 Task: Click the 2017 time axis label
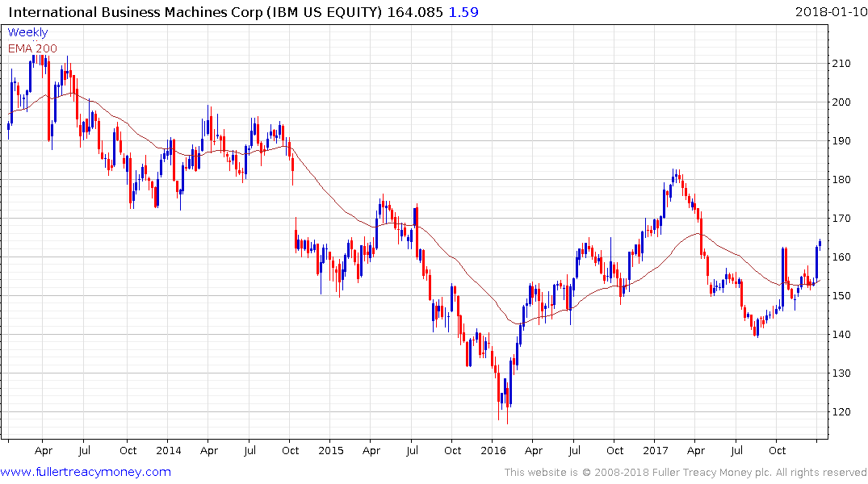click(x=656, y=450)
